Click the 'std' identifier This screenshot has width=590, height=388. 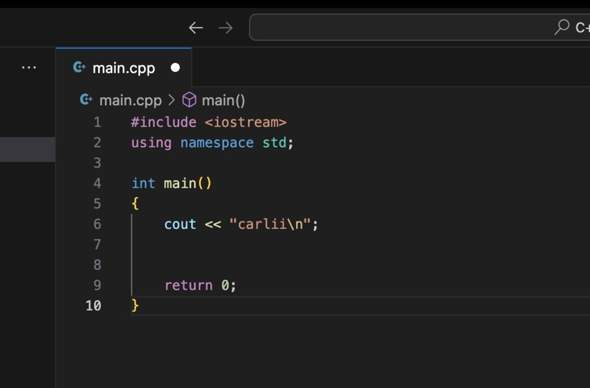tap(274, 143)
